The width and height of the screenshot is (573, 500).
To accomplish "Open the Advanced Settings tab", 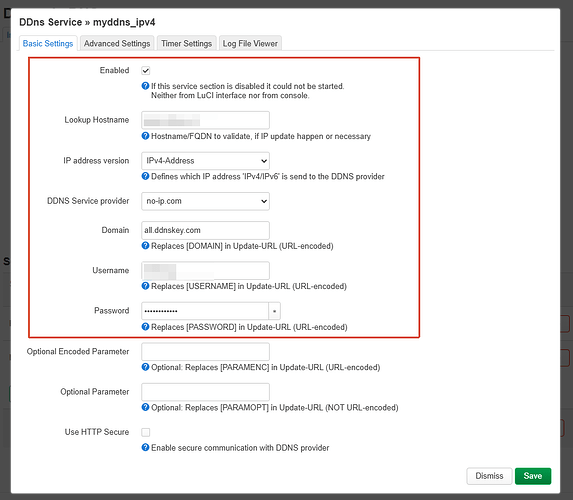I will tap(117, 43).
